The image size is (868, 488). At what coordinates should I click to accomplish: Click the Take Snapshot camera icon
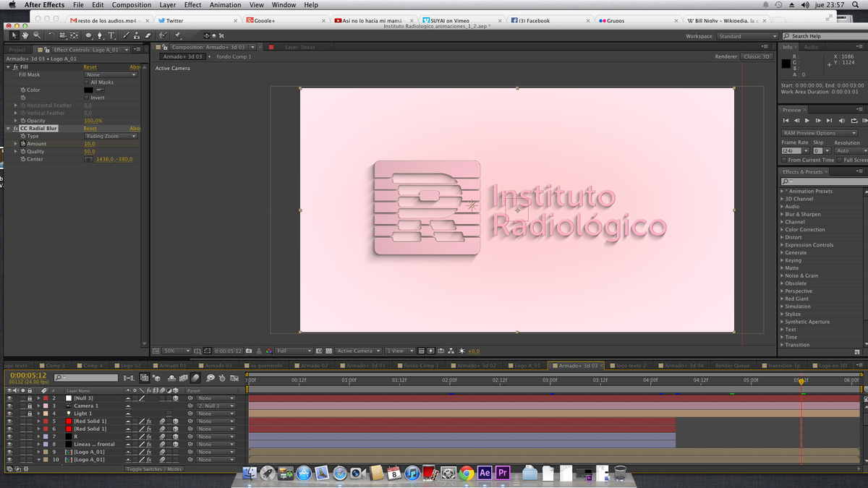pyautogui.click(x=249, y=351)
